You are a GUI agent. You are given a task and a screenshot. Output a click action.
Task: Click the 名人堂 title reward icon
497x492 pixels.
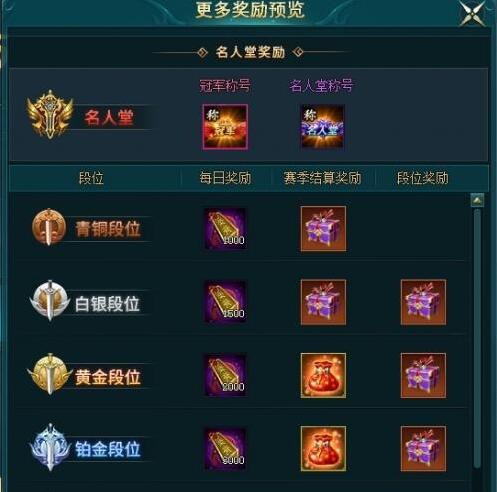tap(322, 127)
